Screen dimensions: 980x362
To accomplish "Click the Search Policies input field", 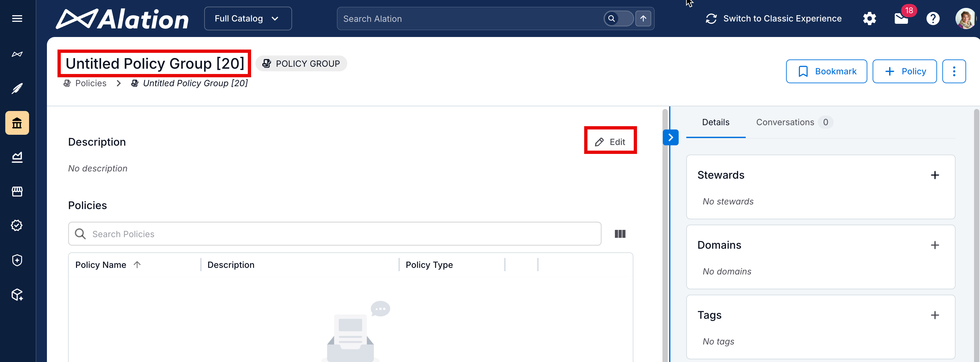I will pyautogui.click(x=335, y=234).
